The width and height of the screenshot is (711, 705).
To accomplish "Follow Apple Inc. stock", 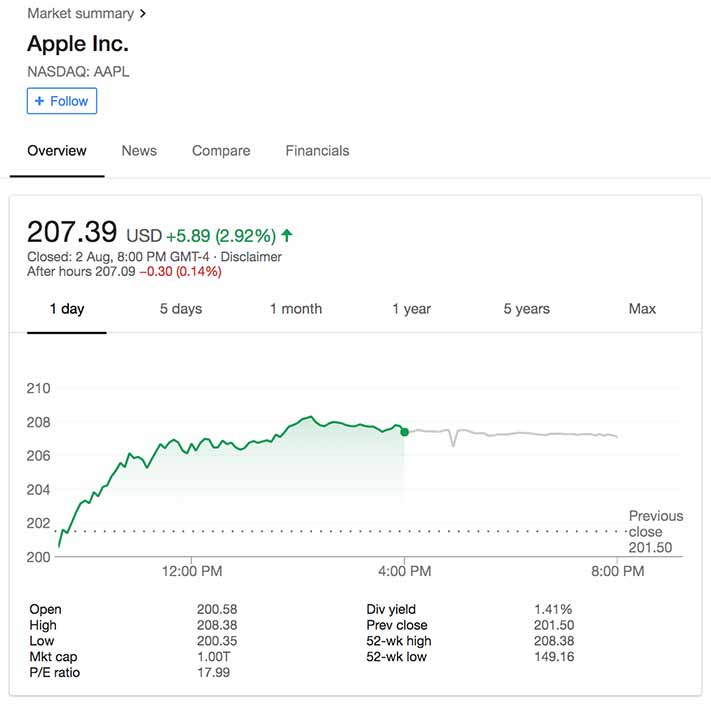I will pos(62,101).
